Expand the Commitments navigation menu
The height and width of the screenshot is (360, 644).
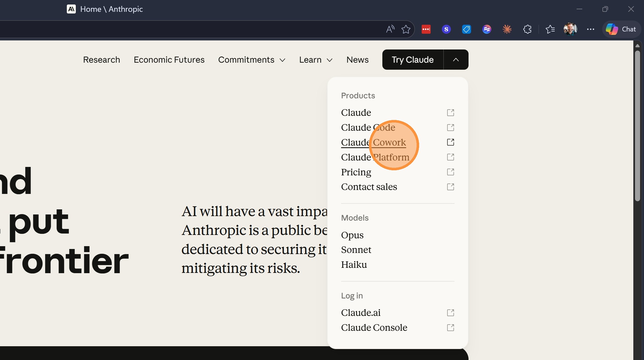click(252, 60)
